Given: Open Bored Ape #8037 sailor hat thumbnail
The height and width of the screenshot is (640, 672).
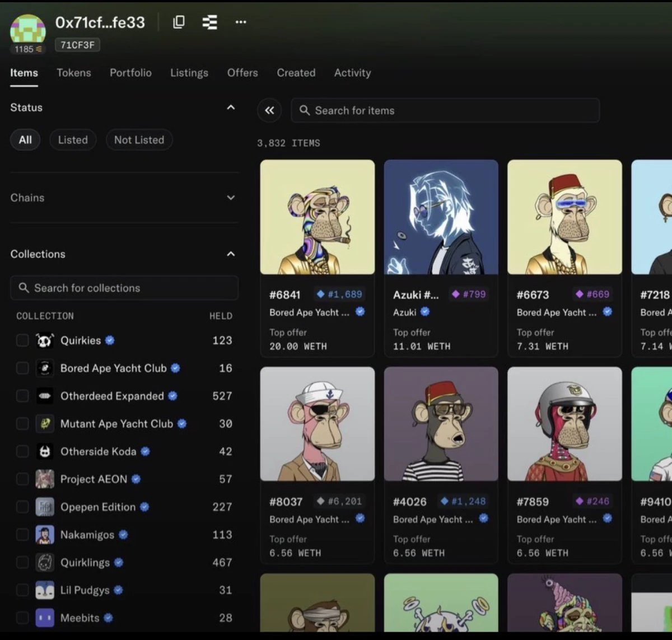Looking at the screenshot, I should 318,424.
